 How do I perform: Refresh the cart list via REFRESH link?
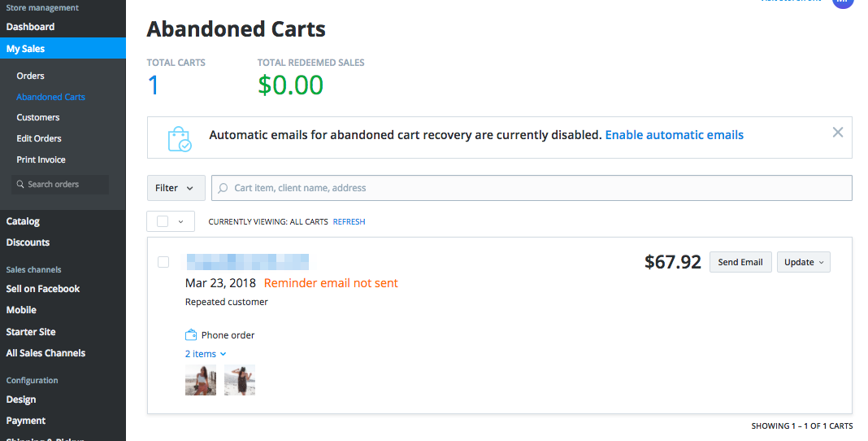pos(349,221)
